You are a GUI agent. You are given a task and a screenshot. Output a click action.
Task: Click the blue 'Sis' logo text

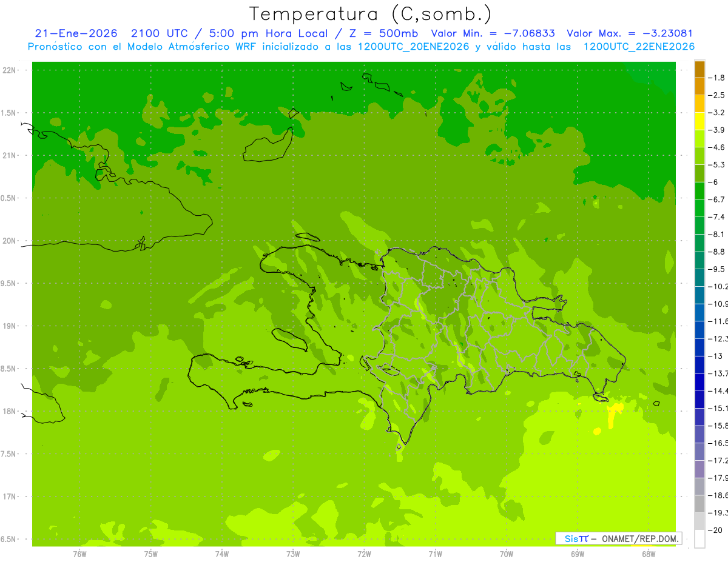(x=572, y=538)
